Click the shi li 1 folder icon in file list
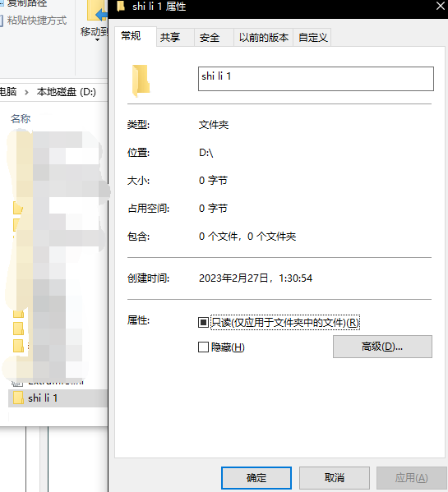The image size is (448, 492). pyautogui.click(x=18, y=398)
